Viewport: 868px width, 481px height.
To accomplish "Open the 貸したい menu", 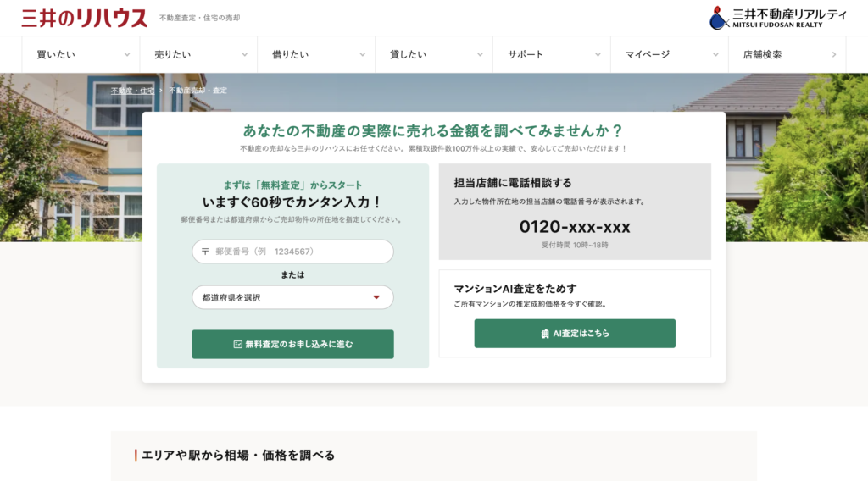I will pos(434,55).
